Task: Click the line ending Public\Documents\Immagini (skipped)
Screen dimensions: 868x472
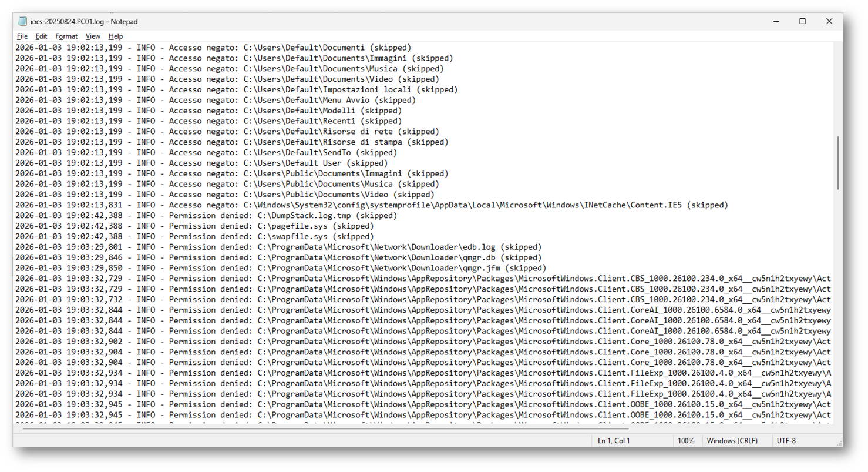Action: [x=231, y=174]
